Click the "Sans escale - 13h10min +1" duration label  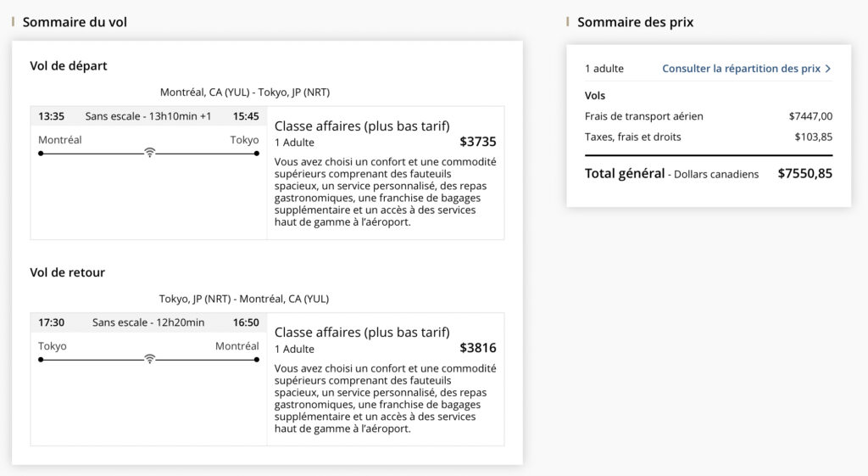[148, 116]
